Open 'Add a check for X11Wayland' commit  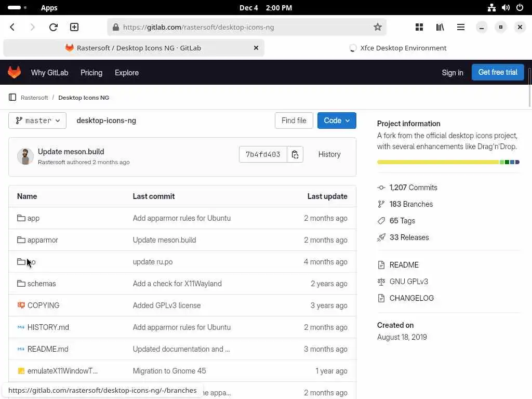pyautogui.click(x=177, y=283)
